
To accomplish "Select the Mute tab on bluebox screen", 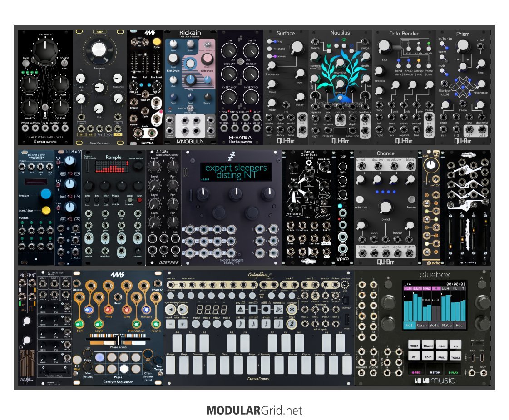I will [x=447, y=325].
